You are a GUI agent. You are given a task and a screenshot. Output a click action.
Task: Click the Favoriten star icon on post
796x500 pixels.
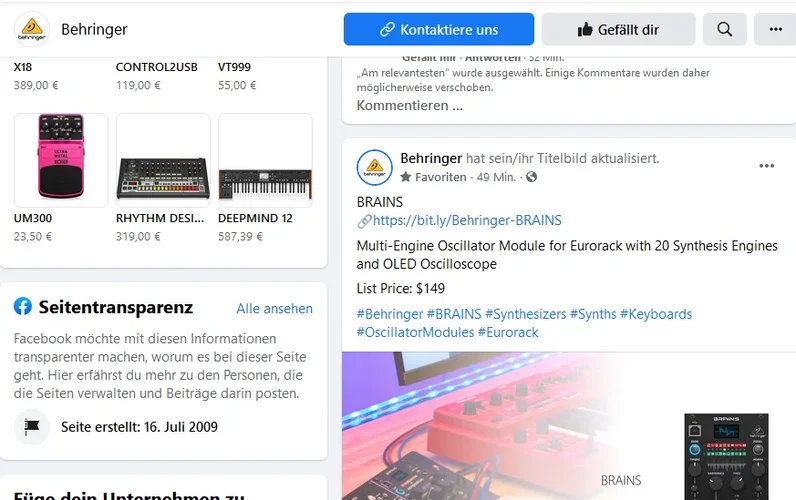click(406, 177)
